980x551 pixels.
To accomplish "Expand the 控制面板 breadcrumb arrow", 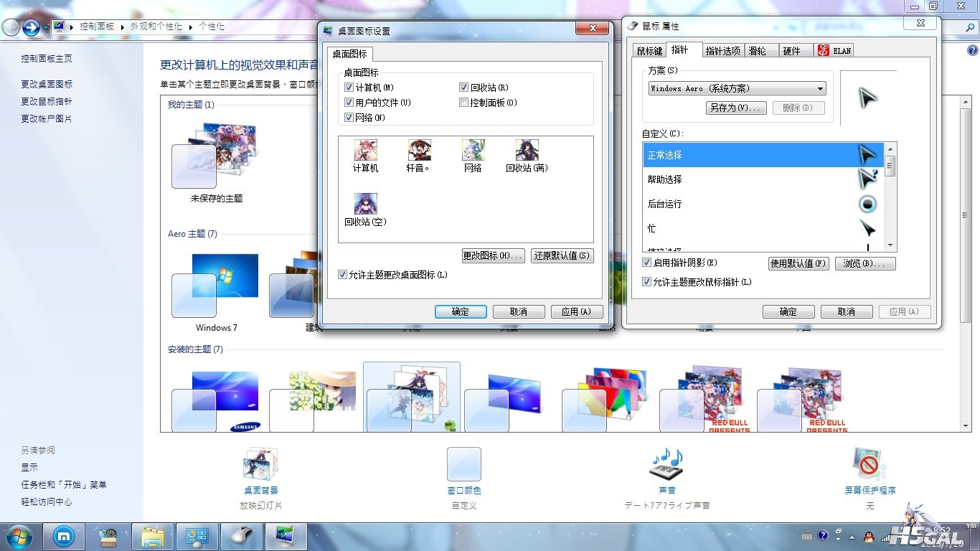I will coord(123,27).
